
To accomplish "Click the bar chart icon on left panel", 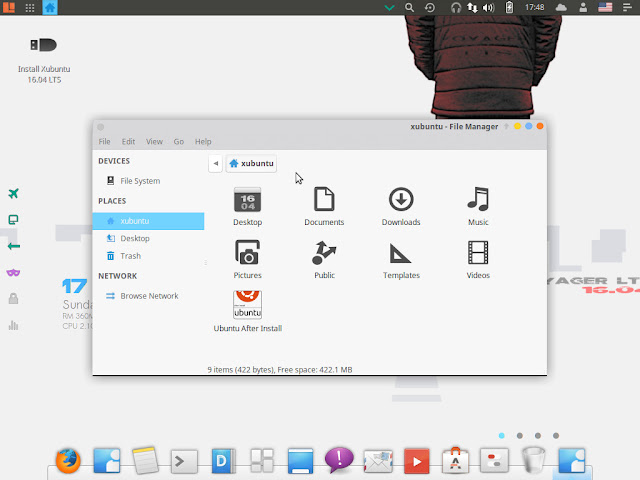I will (x=13, y=325).
